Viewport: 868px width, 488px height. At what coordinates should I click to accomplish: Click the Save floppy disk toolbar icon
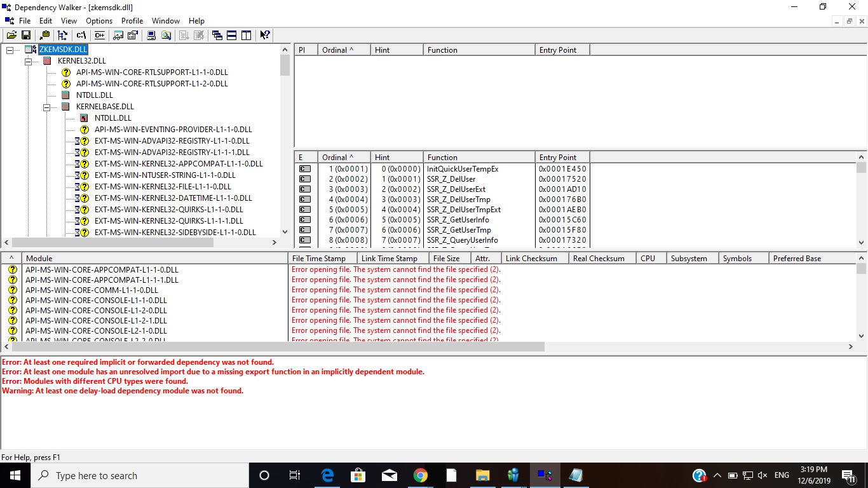[26, 36]
